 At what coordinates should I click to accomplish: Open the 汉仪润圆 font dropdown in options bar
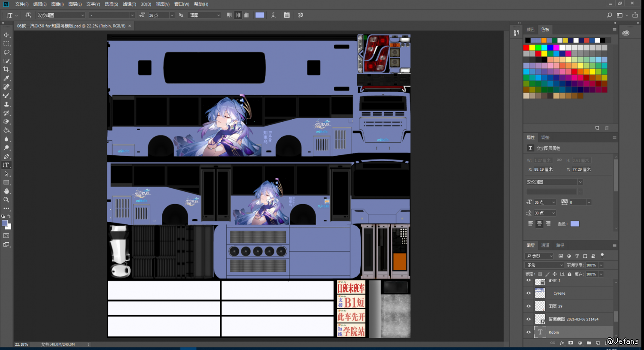[82, 15]
